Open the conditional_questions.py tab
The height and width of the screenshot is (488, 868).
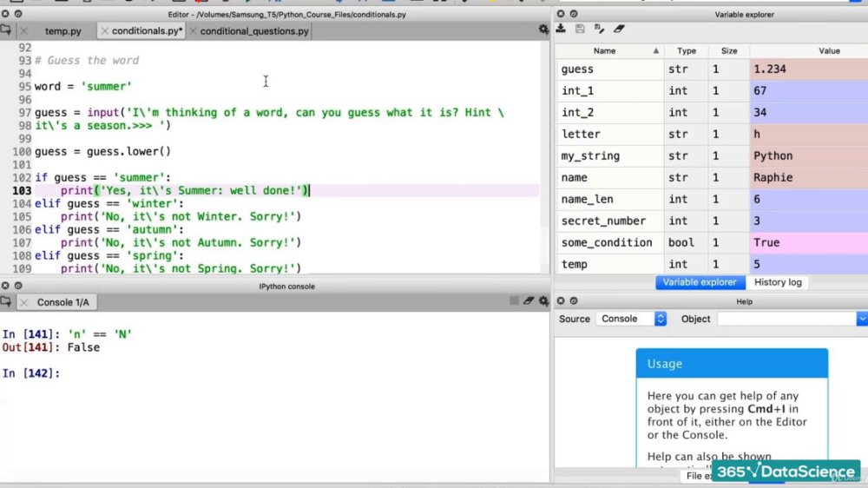click(x=254, y=31)
